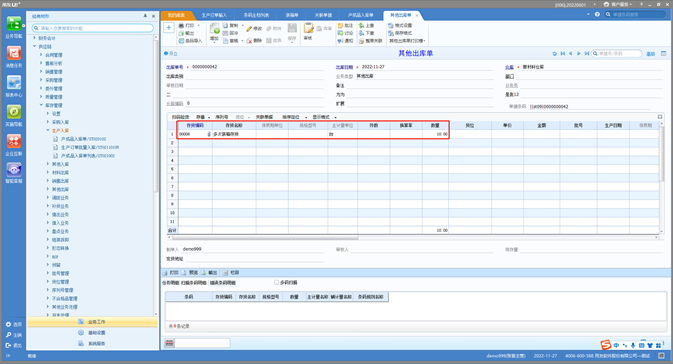Click the function search field in navigation panel
The image size is (673, 364).
pos(93,28)
